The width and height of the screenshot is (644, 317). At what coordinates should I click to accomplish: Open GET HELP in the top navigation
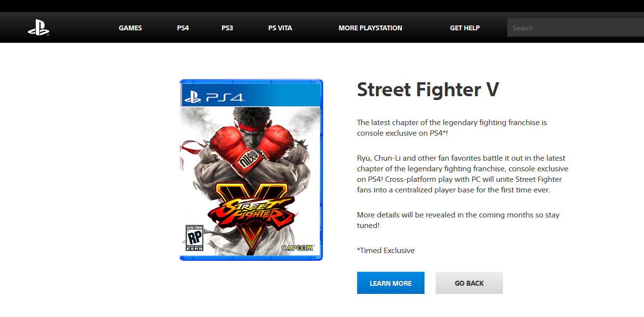coord(464,28)
